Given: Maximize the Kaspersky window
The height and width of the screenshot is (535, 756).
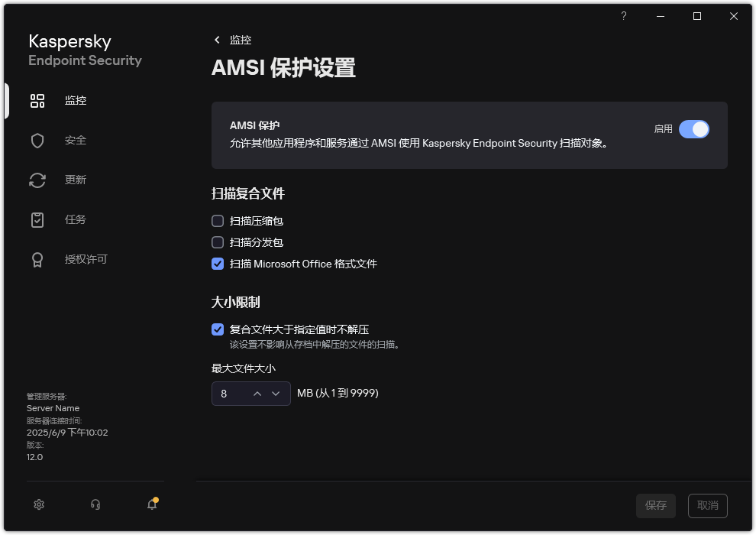Looking at the screenshot, I should (x=697, y=16).
